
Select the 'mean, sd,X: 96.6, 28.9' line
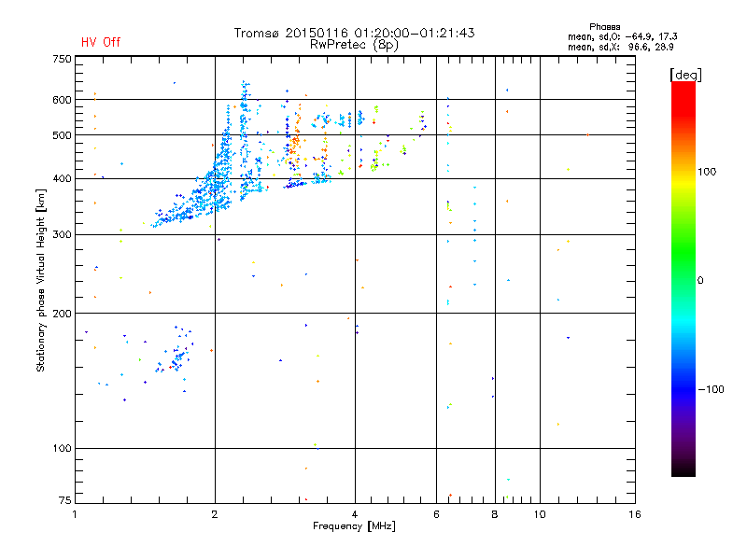(620, 47)
